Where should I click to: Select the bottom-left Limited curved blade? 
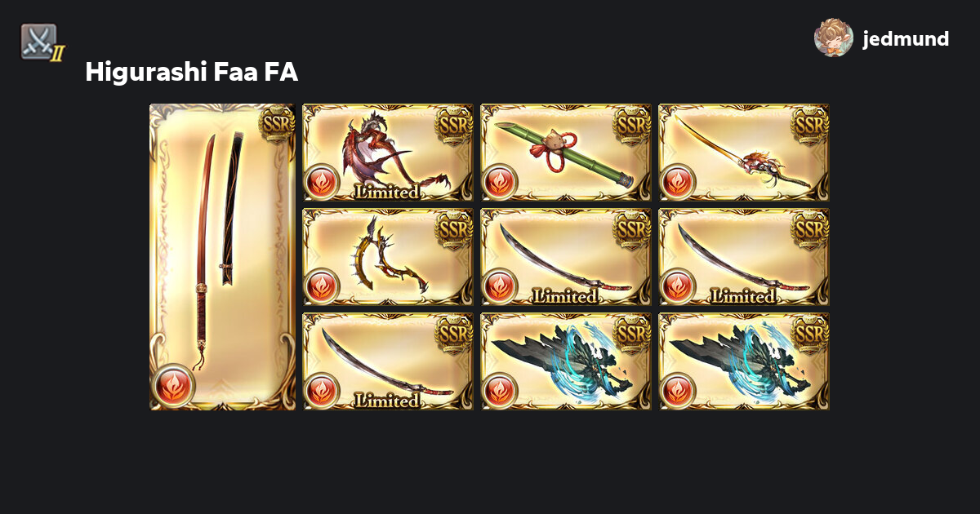(388, 361)
